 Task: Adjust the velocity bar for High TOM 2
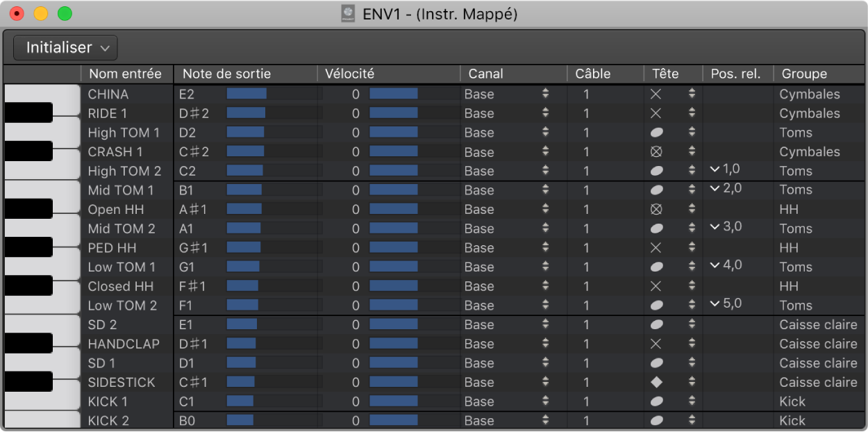(x=393, y=171)
